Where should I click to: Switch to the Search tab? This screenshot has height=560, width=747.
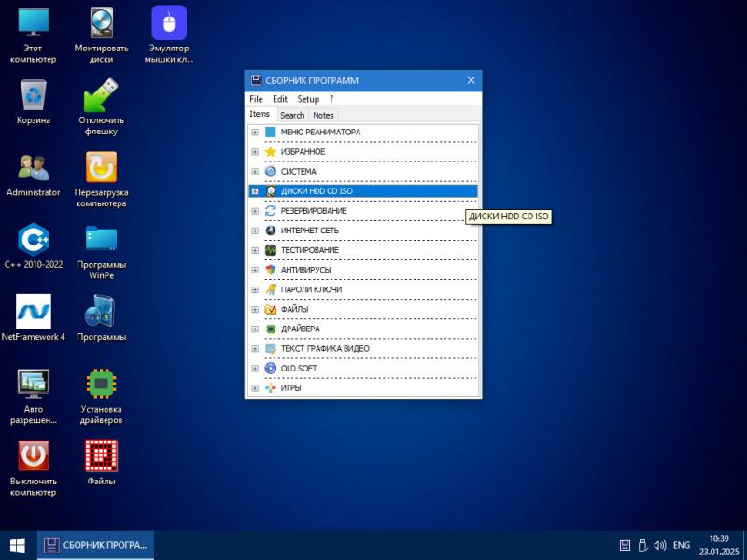coord(292,116)
